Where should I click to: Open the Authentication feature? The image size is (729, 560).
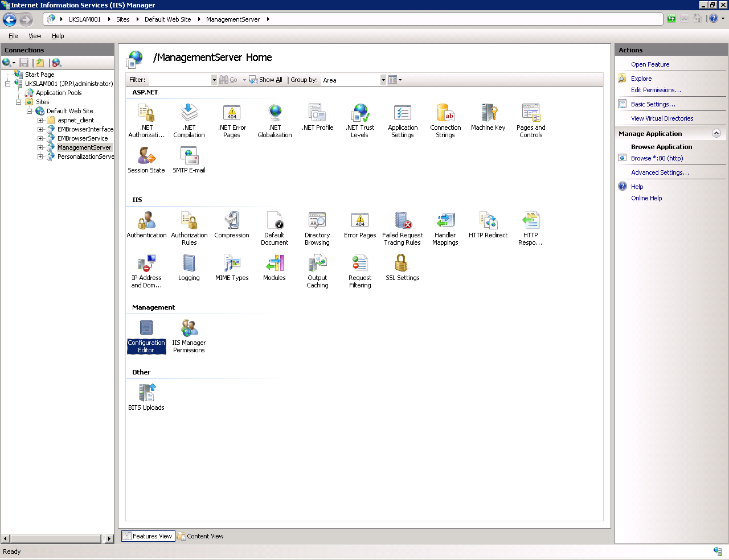(x=146, y=225)
